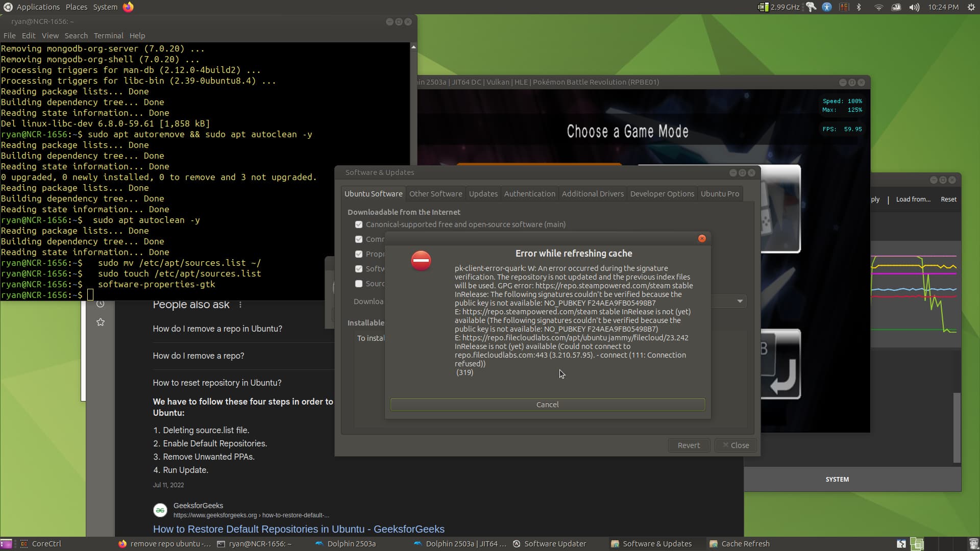Open the Wi-Fi network indicator
Viewport: 980px width, 551px height.
pos(878,7)
